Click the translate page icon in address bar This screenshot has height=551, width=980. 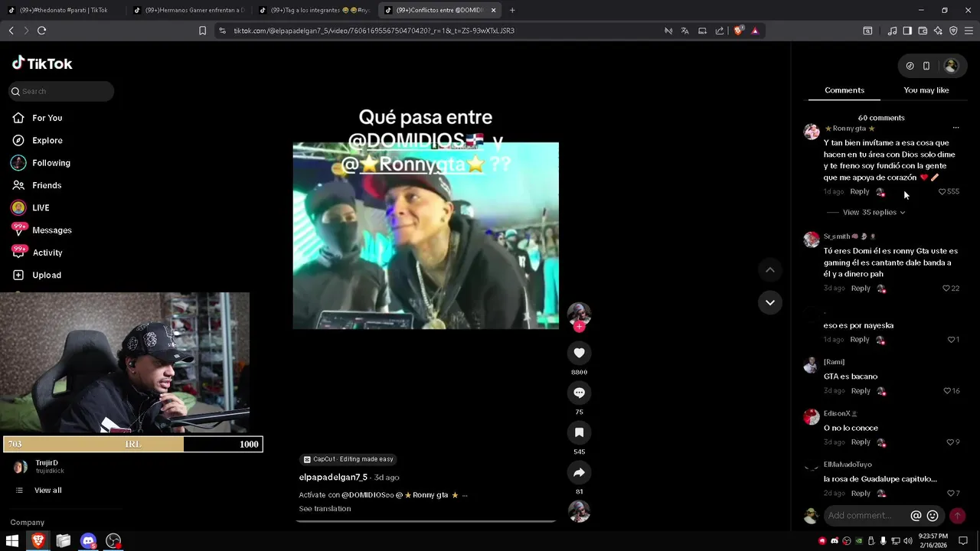tap(684, 31)
